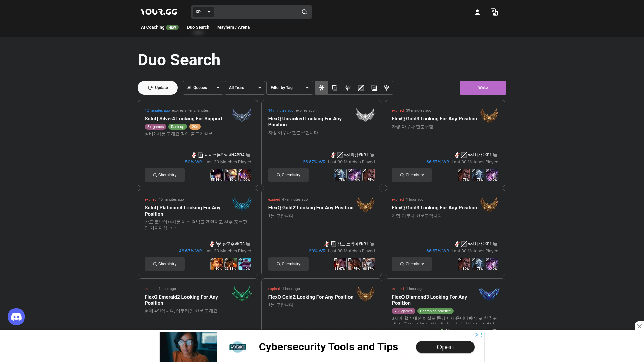Viewport: 644px width, 362px height.
Task: Toggle the Jungle position filter
Action: [347, 88]
